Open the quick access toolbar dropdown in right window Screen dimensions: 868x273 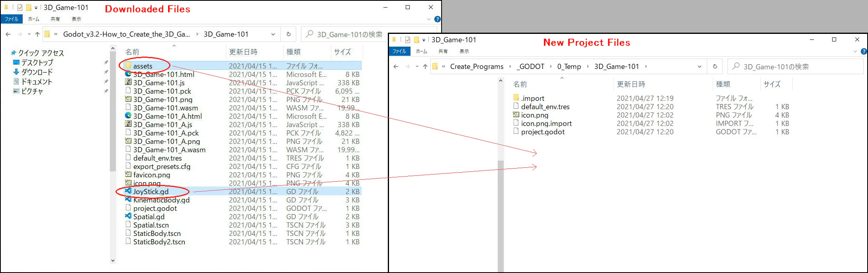[424, 40]
